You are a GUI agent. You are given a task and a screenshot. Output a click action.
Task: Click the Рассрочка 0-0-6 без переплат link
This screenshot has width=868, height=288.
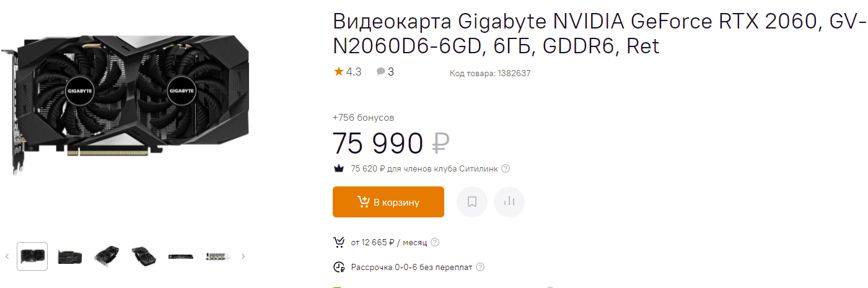[411, 268]
